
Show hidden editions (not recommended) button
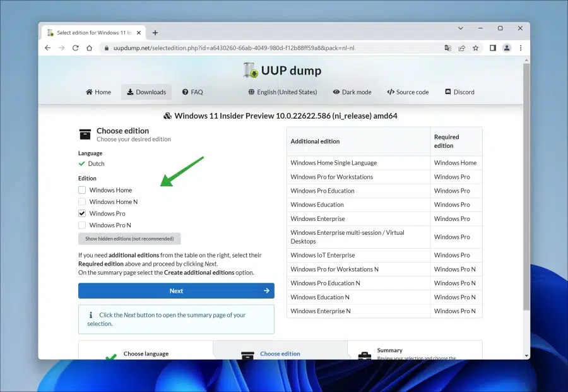pyautogui.click(x=129, y=239)
